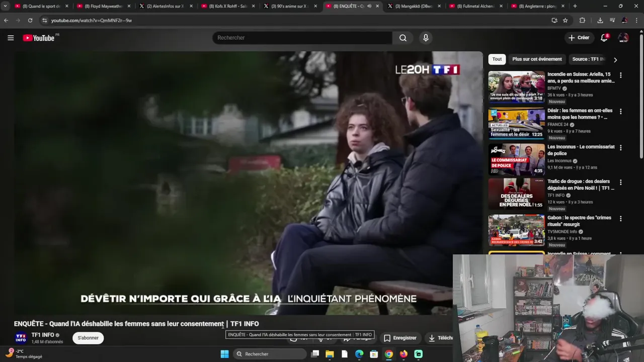Mute the ENQUÊTE tab via speaker icon

pyautogui.click(x=370, y=6)
